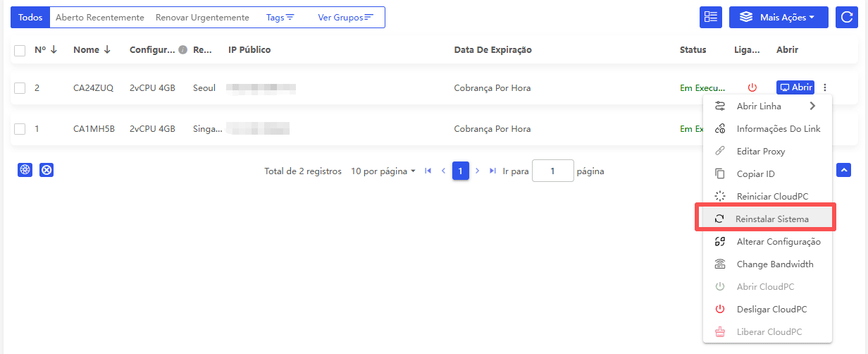Click Total de 2 registros text

coord(303,171)
